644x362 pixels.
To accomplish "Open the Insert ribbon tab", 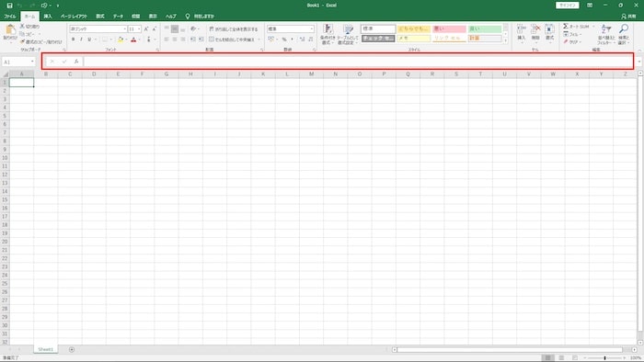I will (48, 17).
